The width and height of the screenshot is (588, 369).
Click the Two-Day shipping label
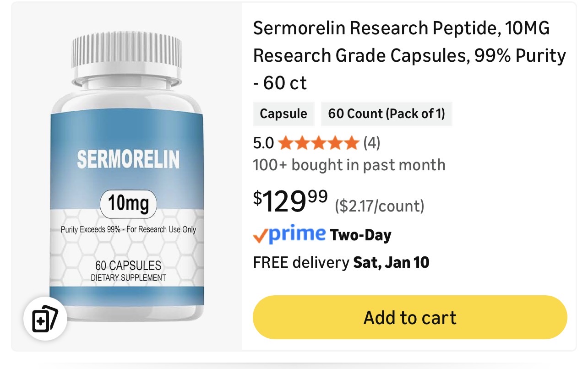pyautogui.click(x=361, y=235)
